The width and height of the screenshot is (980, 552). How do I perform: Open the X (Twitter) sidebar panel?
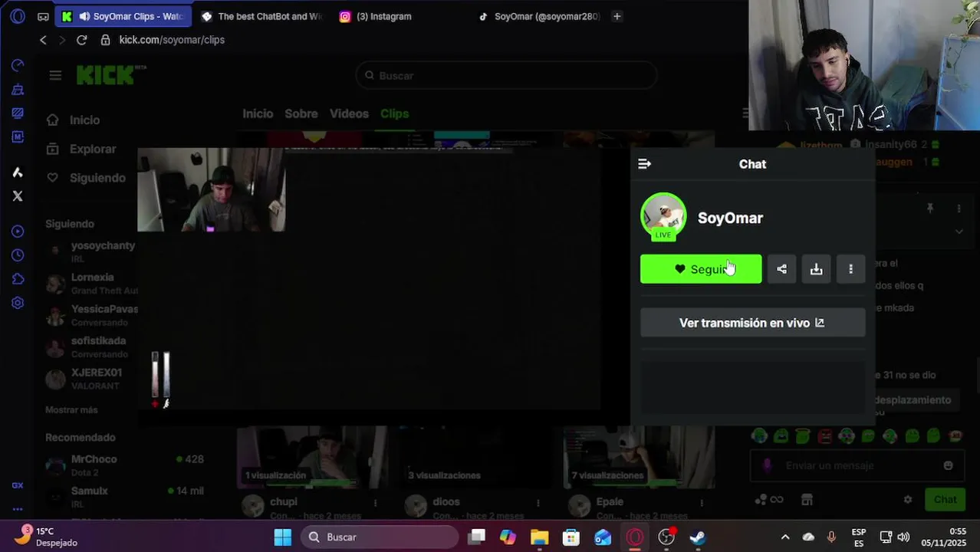pos(18,196)
